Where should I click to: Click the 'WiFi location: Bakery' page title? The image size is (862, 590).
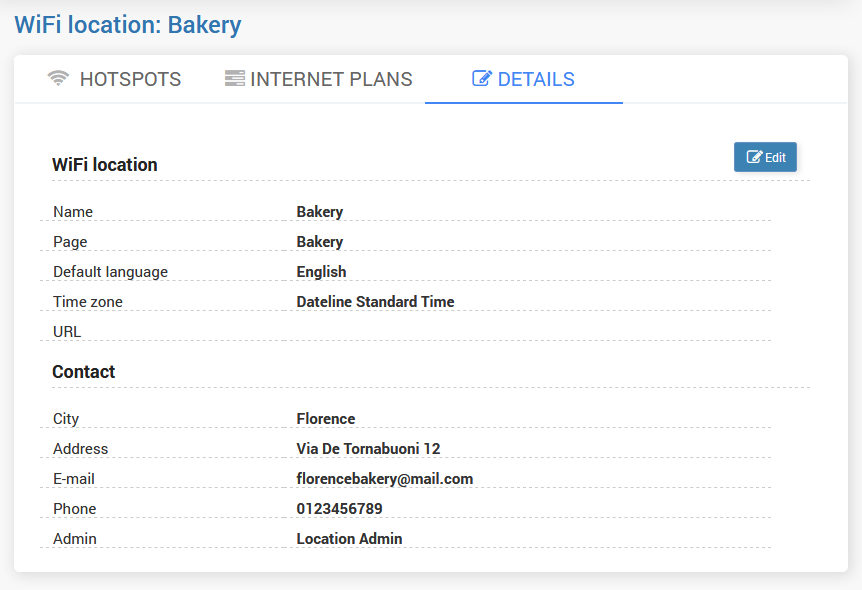[128, 24]
